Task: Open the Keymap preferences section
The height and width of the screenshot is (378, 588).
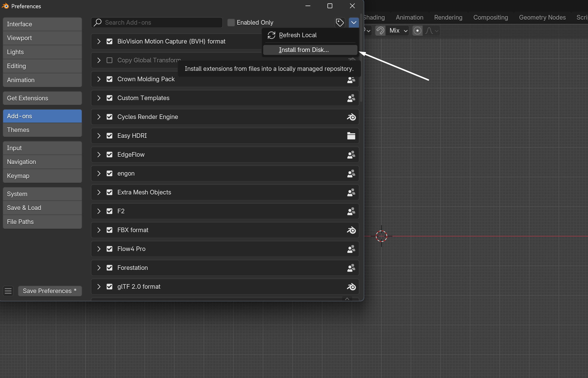Action: [43, 176]
